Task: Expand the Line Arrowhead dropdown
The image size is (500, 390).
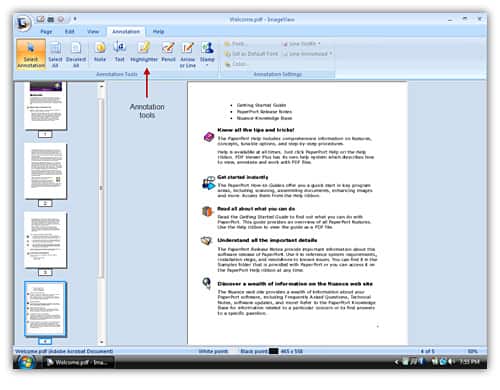Action: [307, 54]
